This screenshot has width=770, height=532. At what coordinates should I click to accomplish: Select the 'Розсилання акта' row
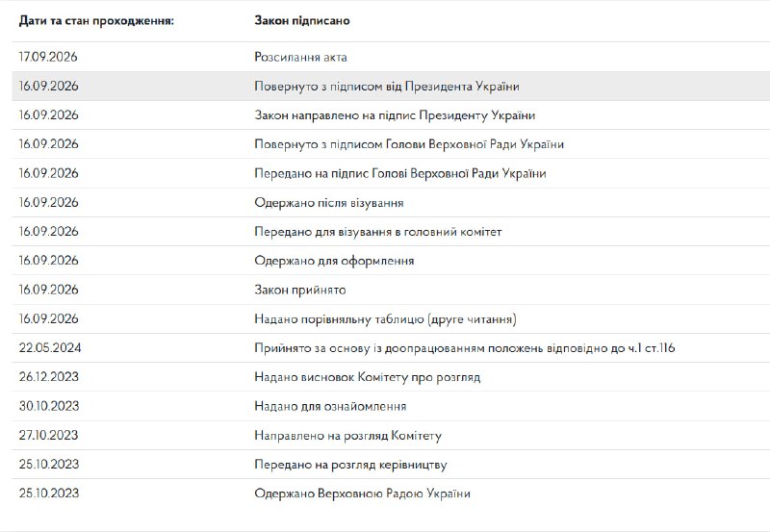click(391, 57)
